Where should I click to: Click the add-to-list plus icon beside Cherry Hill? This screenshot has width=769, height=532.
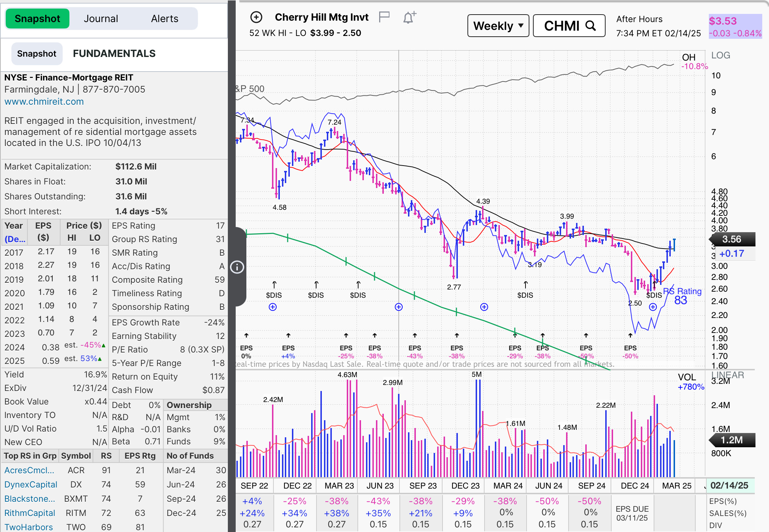coord(256,17)
